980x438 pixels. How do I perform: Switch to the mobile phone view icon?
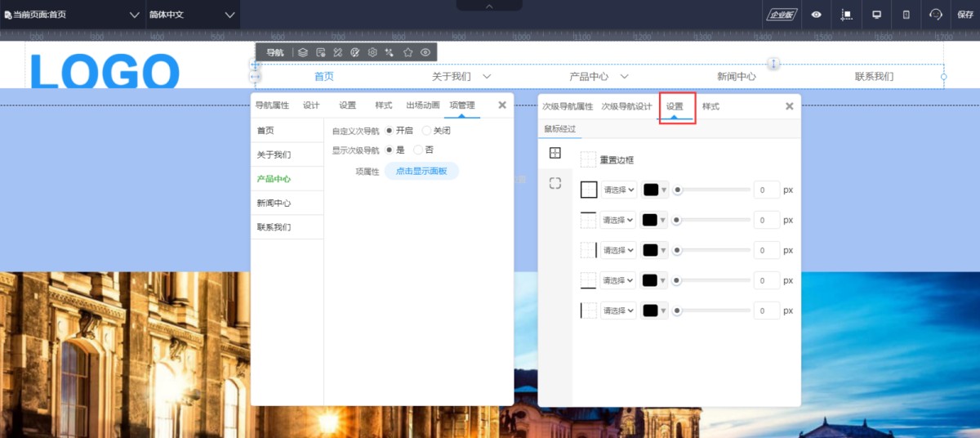[x=906, y=15]
